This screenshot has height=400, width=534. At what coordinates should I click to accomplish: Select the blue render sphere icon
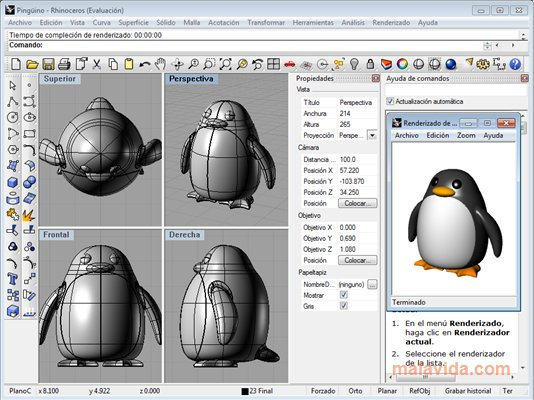click(x=451, y=64)
